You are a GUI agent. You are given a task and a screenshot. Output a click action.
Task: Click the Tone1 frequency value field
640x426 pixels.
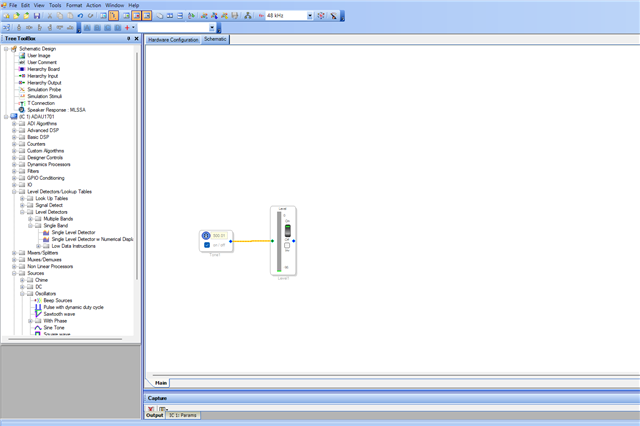pyautogui.click(x=219, y=235)
